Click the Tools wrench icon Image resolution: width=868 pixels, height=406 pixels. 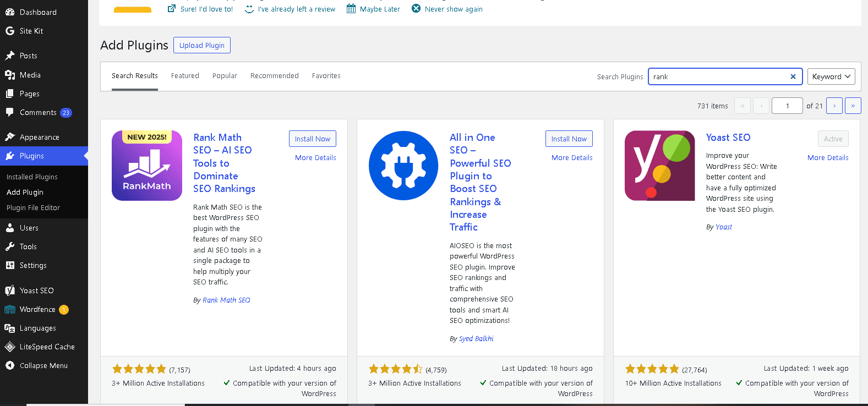click(x=10, y=246)
